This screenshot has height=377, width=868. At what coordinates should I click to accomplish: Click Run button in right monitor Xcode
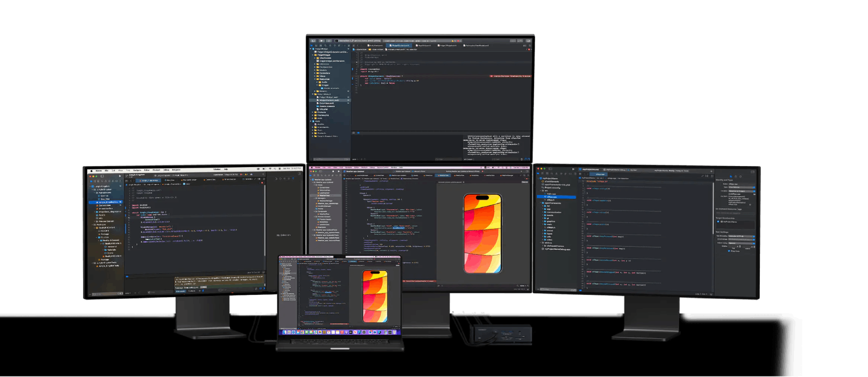coord(573,169)
